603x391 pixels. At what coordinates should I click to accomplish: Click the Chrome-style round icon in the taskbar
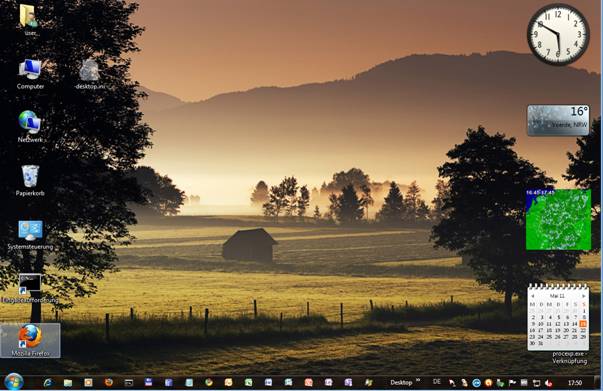209,382
